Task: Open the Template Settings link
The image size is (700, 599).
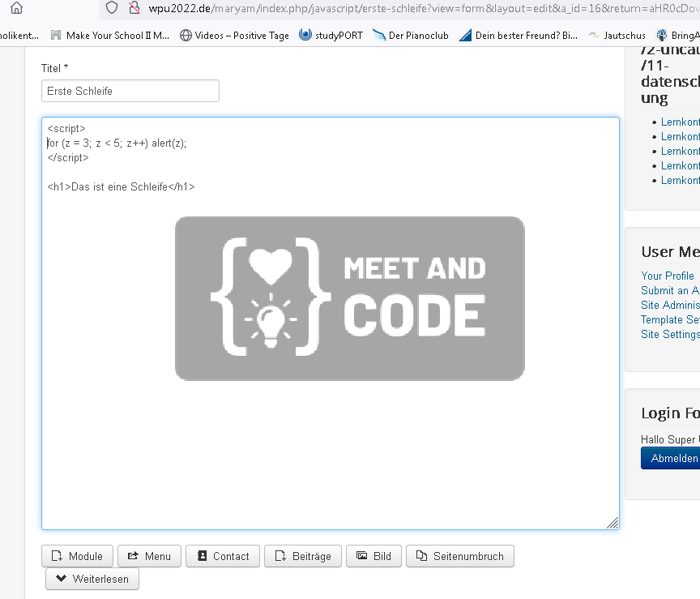Action: pyautogui.click(x=670, y=320)
